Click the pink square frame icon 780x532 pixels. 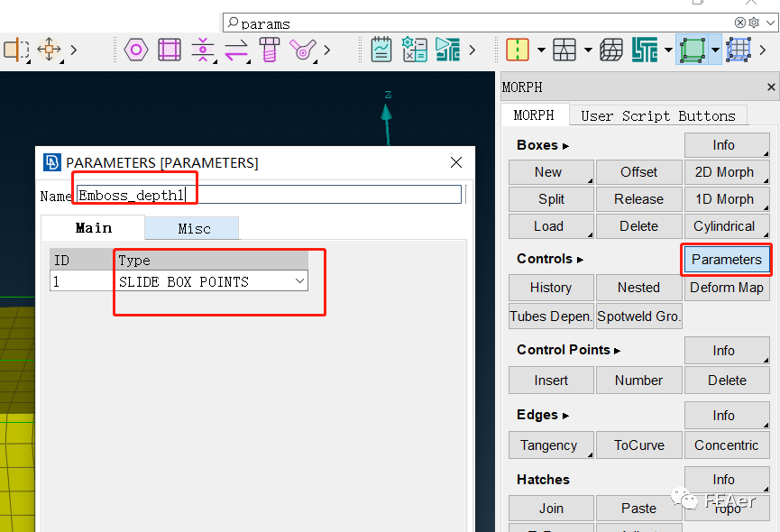click(170, 50)
